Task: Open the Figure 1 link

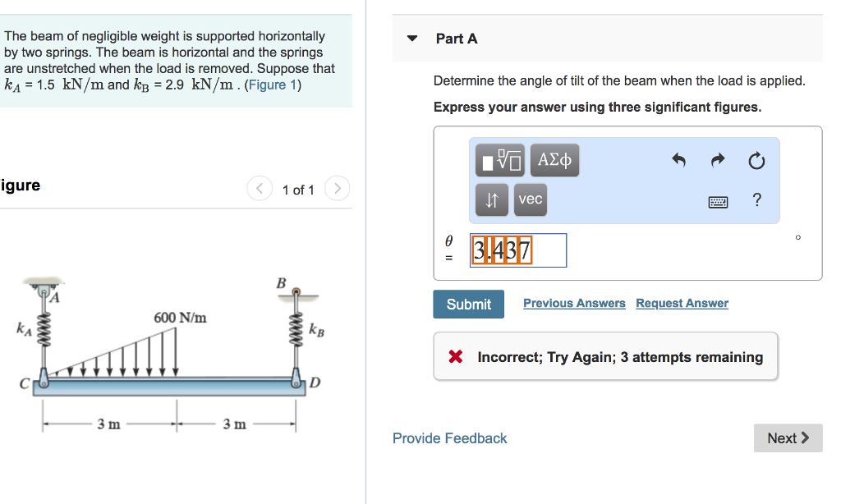Action: point(271,83)
